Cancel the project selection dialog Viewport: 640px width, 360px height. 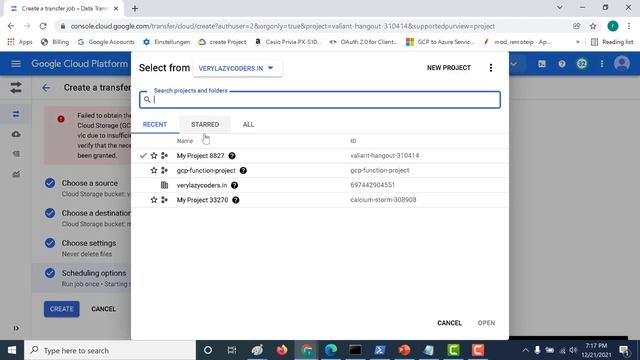tap(449, 323)
